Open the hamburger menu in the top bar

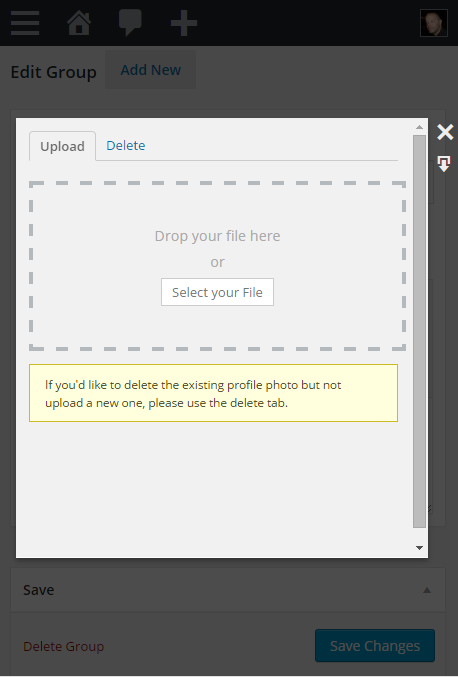coord(25,22)
